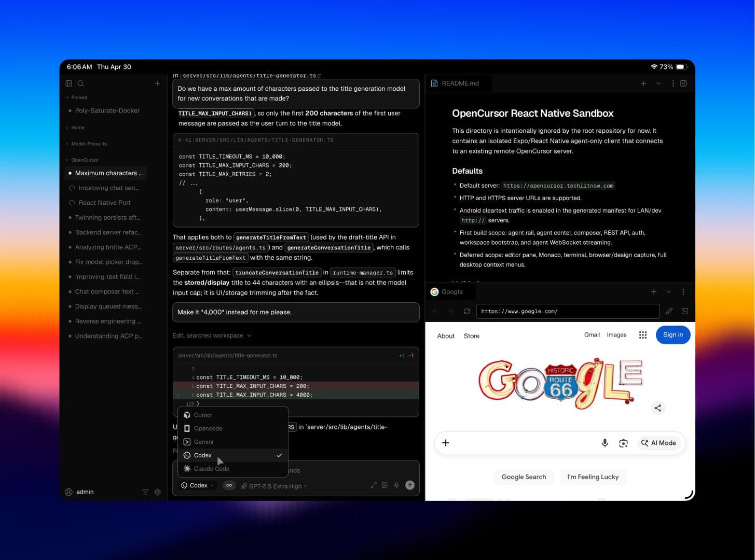Open the browser pane tab list chevron

668,292
